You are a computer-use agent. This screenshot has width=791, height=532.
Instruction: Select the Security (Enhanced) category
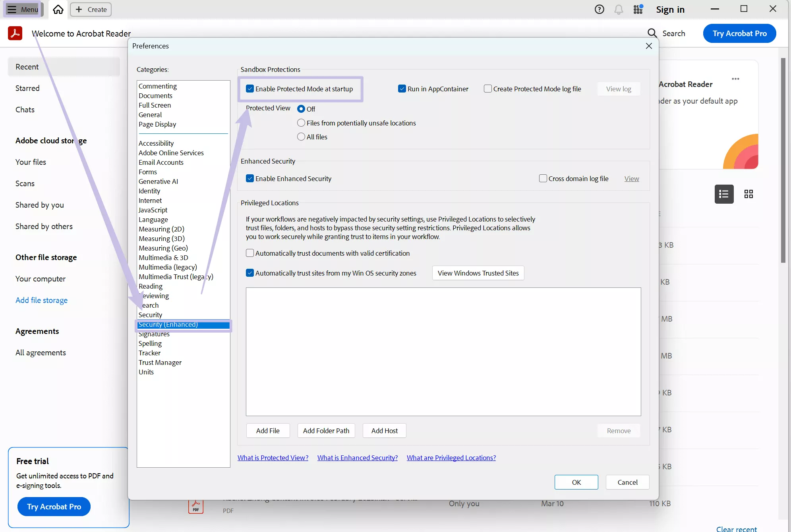click(183, 324)
